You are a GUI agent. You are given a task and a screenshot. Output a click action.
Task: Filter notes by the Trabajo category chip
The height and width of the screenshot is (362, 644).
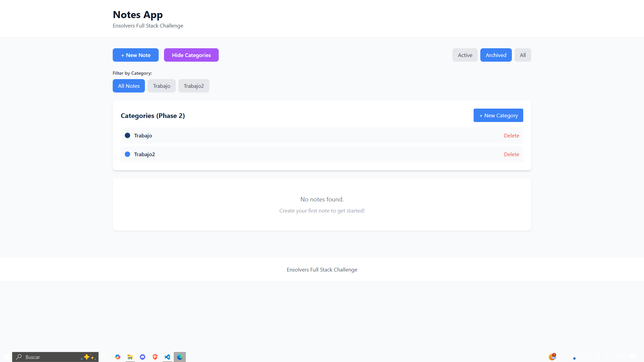(162, 86)
